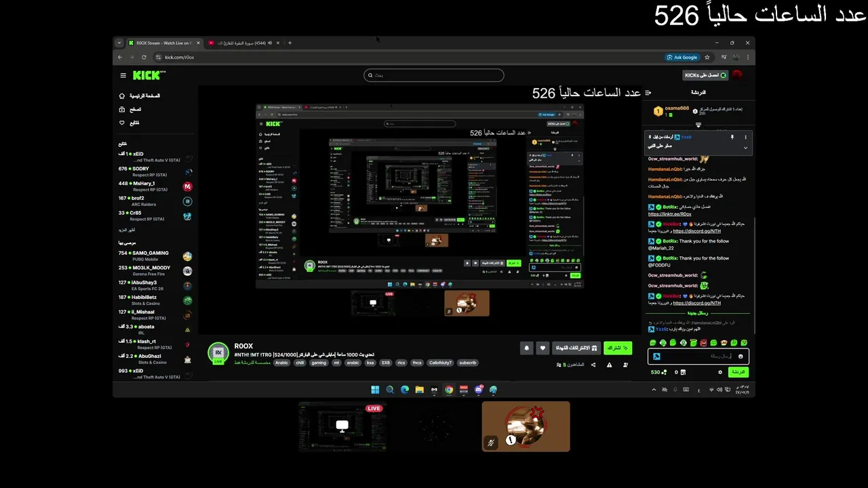Open MO3LK_MOODY recommended channel
The image size is (868, 488).
[x=155, y=271]
